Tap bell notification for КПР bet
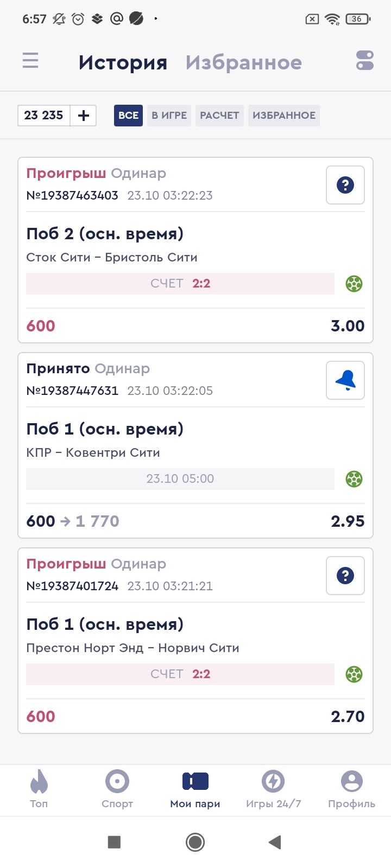 coord(345,380)
